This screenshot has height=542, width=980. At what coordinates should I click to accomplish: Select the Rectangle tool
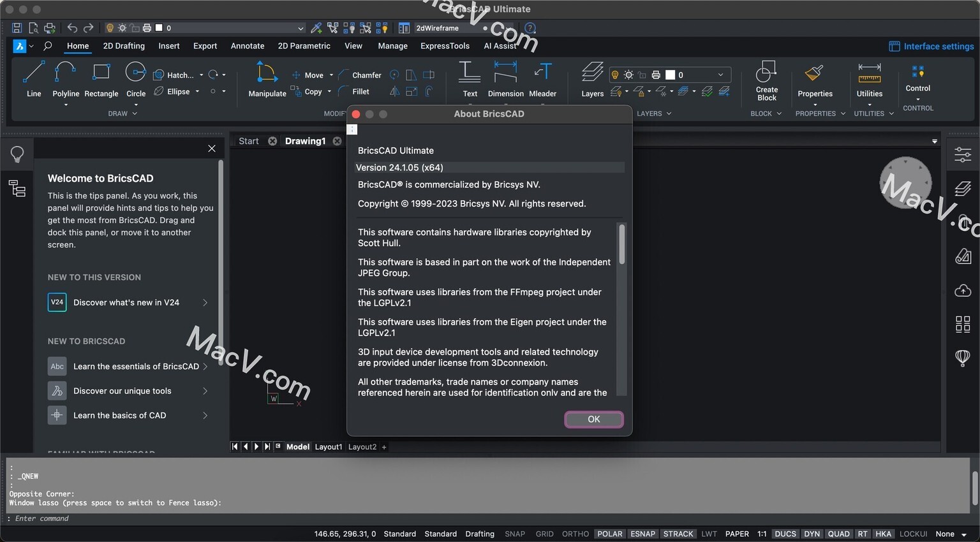[x=101, y=79]
